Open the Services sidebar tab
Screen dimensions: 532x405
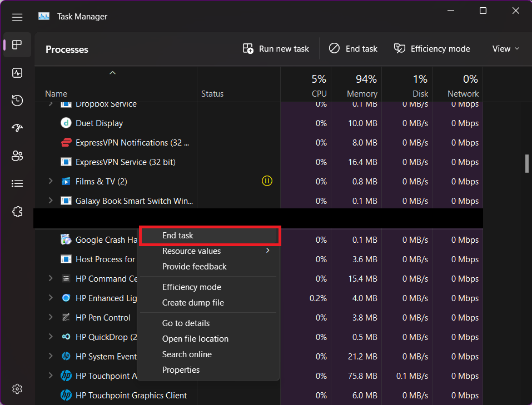coord(17,212)
